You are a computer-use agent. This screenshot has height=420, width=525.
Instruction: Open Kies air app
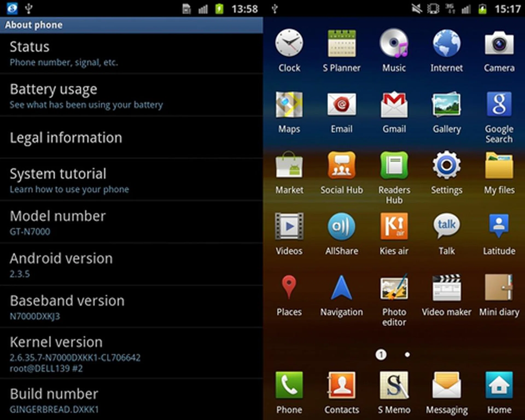[x=394, y=227]
